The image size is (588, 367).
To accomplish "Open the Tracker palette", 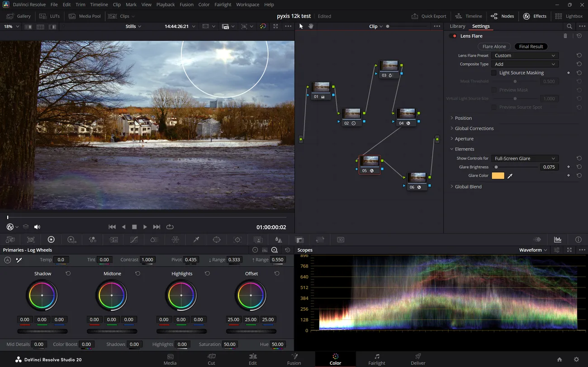I will (x=237, y=240).
